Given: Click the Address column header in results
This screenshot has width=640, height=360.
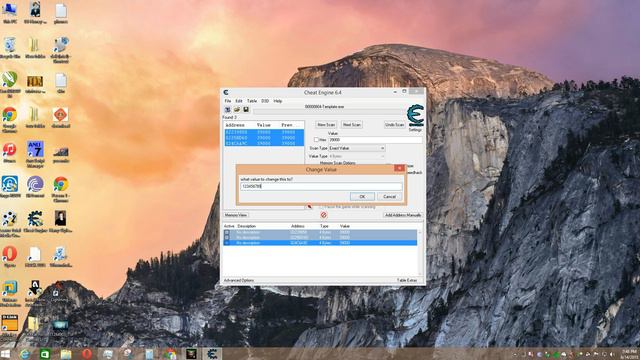Looking at the screenshot, I should [x=235, y=125].
